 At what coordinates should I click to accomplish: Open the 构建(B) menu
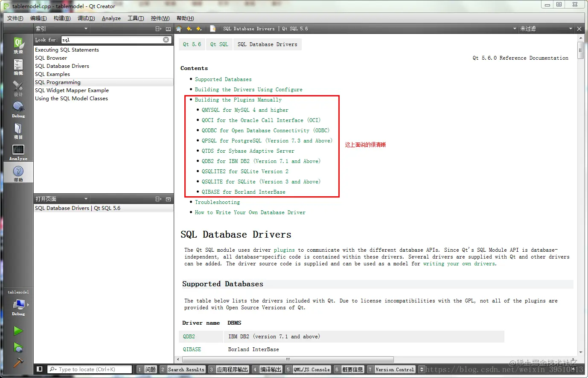tap(62, 18)
